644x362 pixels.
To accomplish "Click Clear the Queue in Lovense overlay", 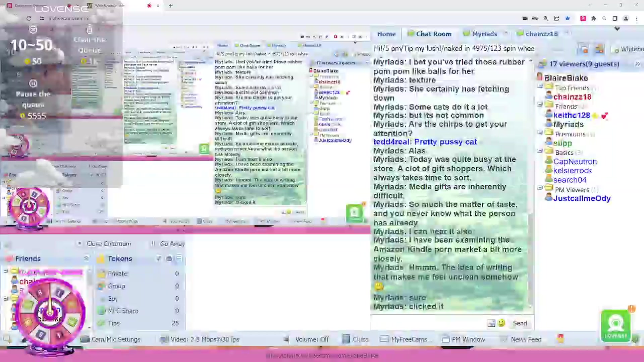I will [89, 45].
